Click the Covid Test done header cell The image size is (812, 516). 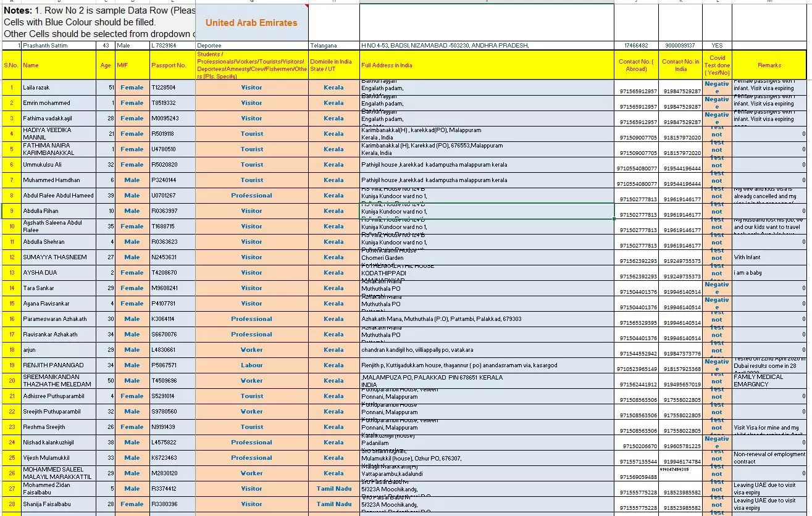716,65
